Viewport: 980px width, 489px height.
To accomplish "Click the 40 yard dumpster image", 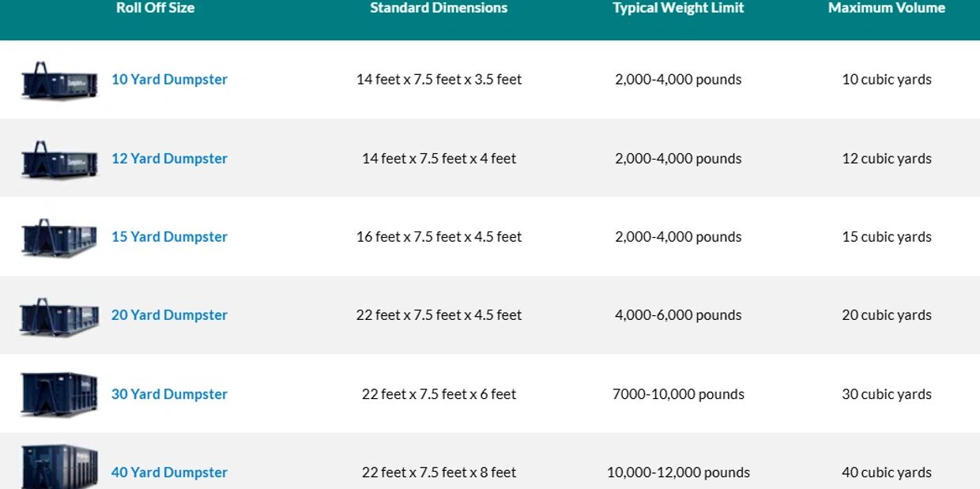I will [59, 465].
